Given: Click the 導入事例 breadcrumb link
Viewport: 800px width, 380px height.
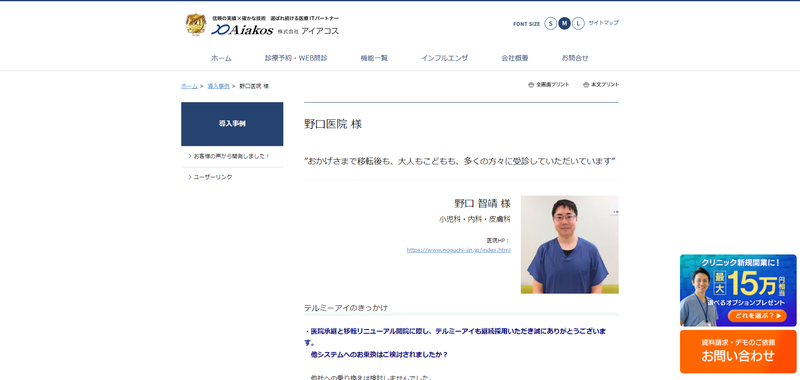Looking at the screenshot, I should (218, 86).
